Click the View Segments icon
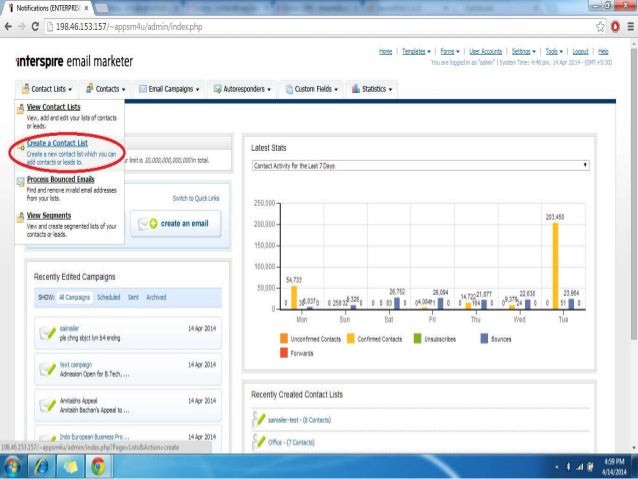638x479 pixels. [x=20, y=217]
